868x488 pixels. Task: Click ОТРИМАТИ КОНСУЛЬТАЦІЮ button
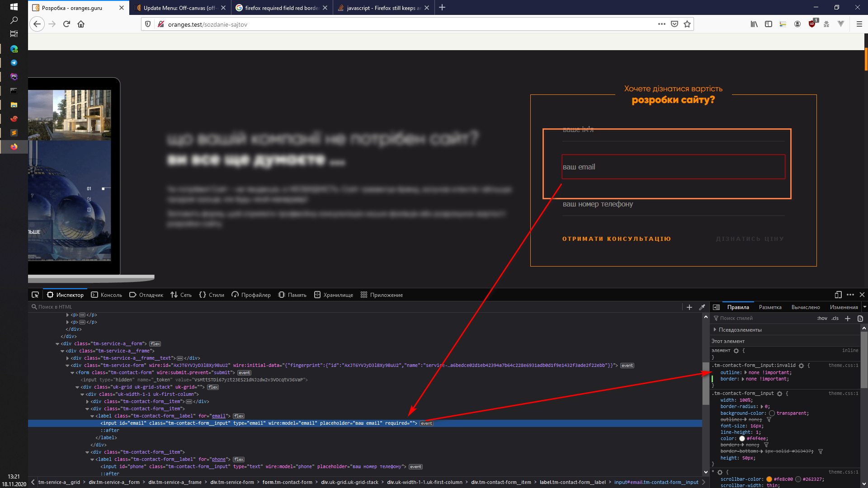[617, 239]
